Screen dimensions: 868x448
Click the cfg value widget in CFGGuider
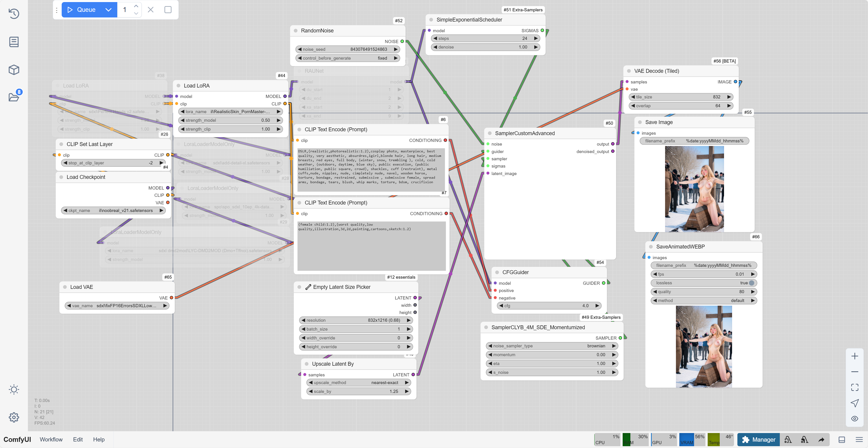click(549, 306)
